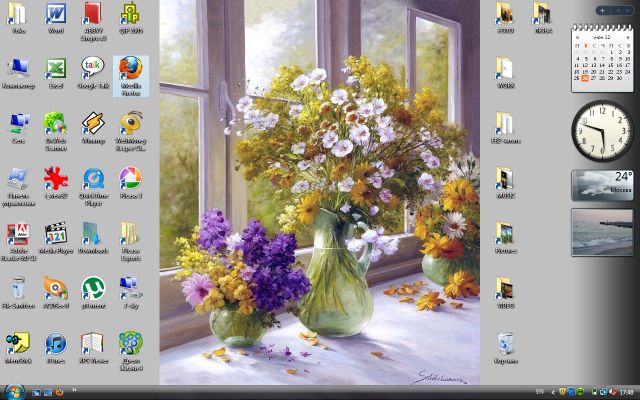Open the Computer desktop icon
This screenshot has width=640, height=400.
click(18, 73)
